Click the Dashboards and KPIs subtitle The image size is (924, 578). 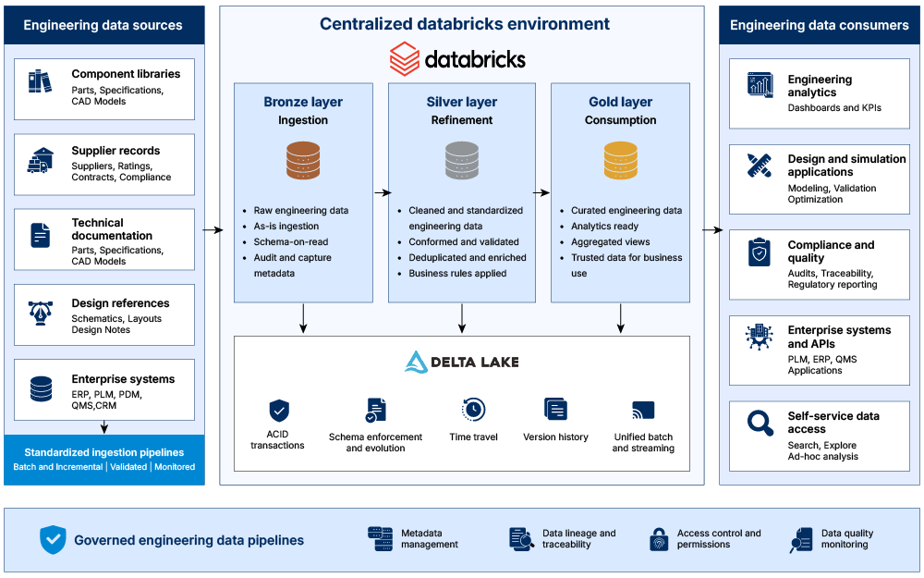pyautogui.click(x=834, y=108)
